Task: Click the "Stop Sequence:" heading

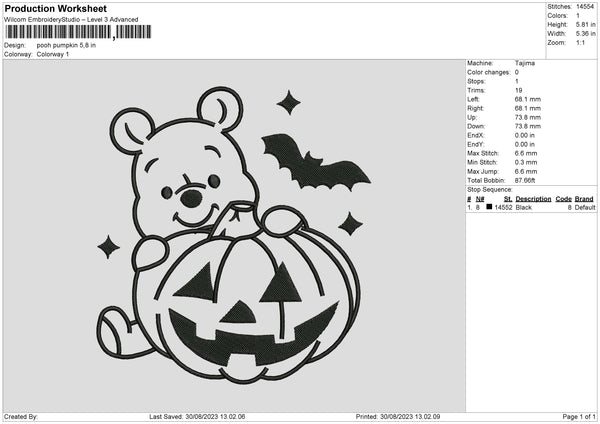Action: click(489, 189)
